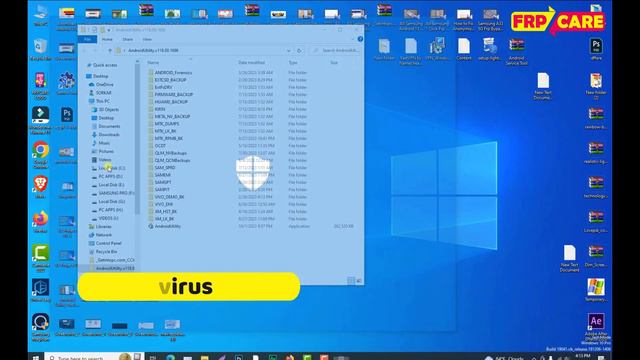Open Brave browser desktop shortcut

point(40,187)
